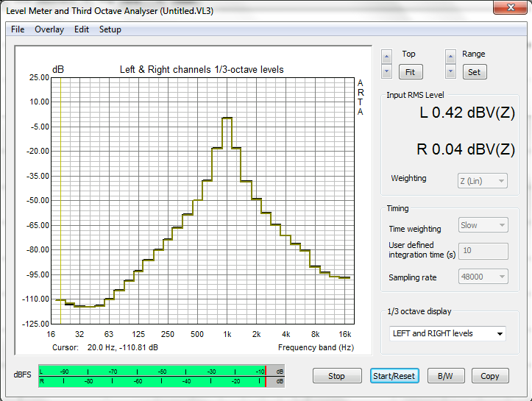The height and width of the screenshot is (401, 532).
Task: Click the 25.00 dB axis label
Action: click(39, 77)
